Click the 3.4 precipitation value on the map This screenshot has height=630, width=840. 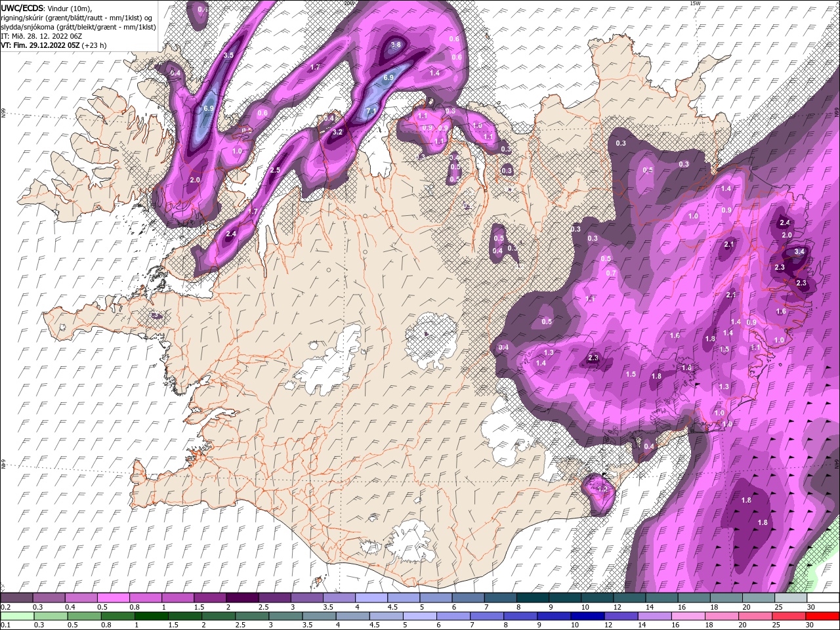click(x=799, y=251)
